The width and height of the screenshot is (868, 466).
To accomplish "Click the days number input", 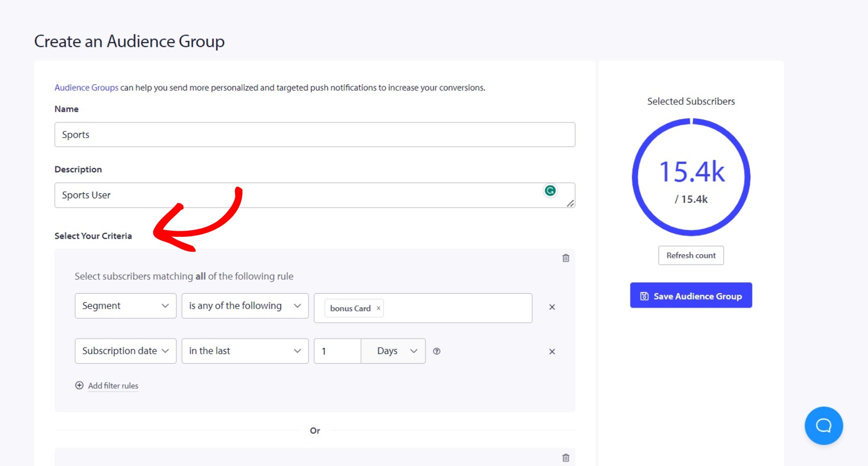I will [x=337, y=351].
